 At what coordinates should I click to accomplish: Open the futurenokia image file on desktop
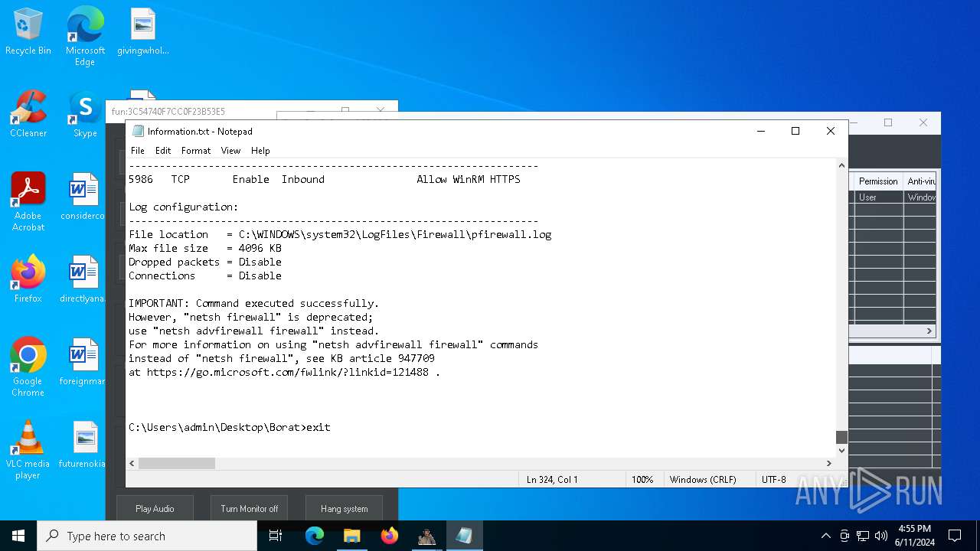tap(83, 445)
